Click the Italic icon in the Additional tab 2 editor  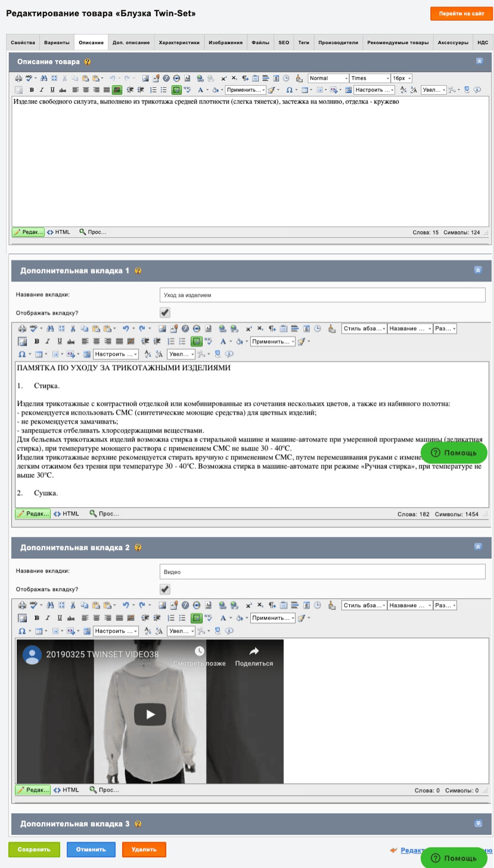(48, 618)
